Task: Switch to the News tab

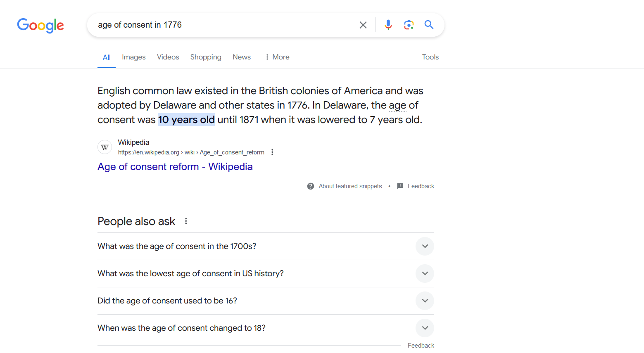Action: 242,57
